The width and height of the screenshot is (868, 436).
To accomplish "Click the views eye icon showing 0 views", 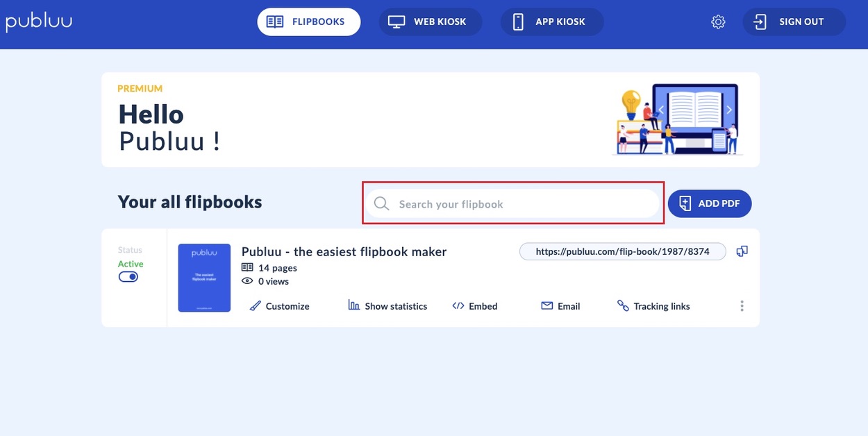I will click(248, 280).
